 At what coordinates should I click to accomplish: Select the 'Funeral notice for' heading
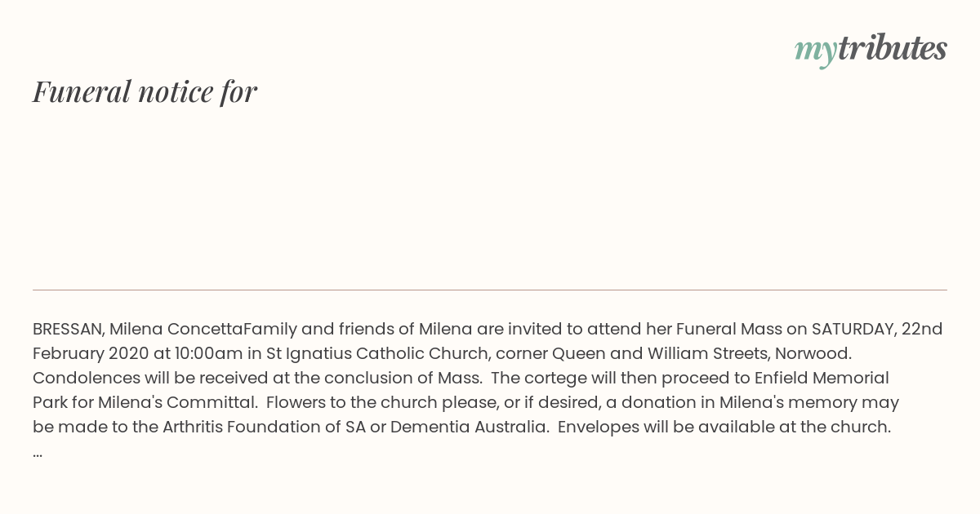(145, 91)
